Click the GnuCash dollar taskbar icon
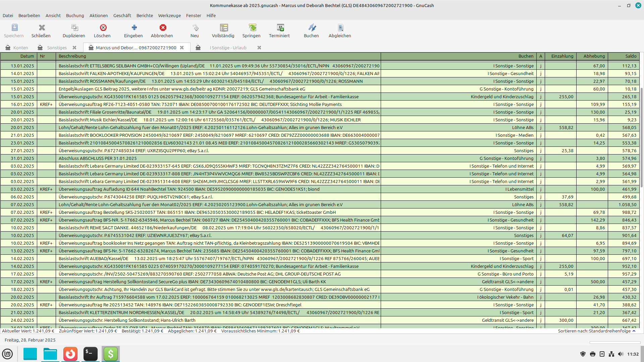Image resolution: width=644 pixels, height=362 pixels. [111, 354]
